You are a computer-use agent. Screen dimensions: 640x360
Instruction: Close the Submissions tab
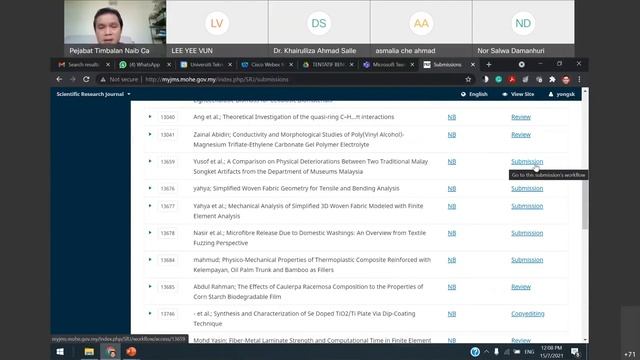pyautogui.click(x=473, y=64)
